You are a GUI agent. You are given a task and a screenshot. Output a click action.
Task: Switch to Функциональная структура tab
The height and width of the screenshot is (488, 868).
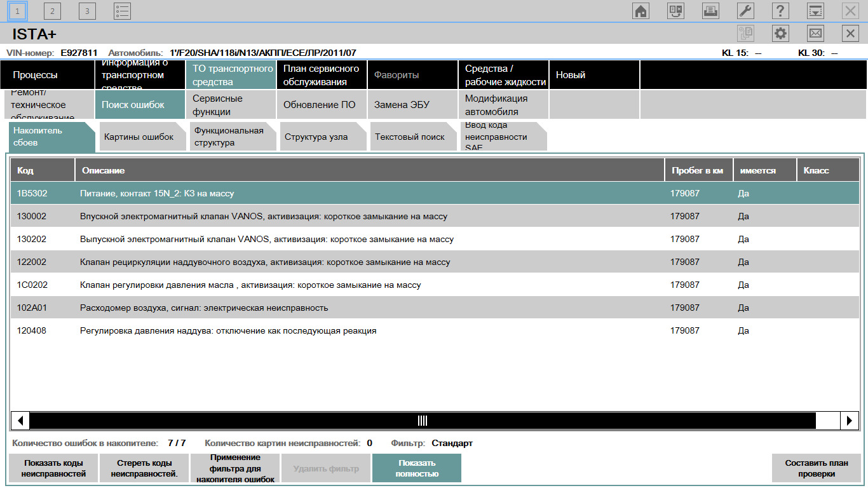tap(234, 137)
